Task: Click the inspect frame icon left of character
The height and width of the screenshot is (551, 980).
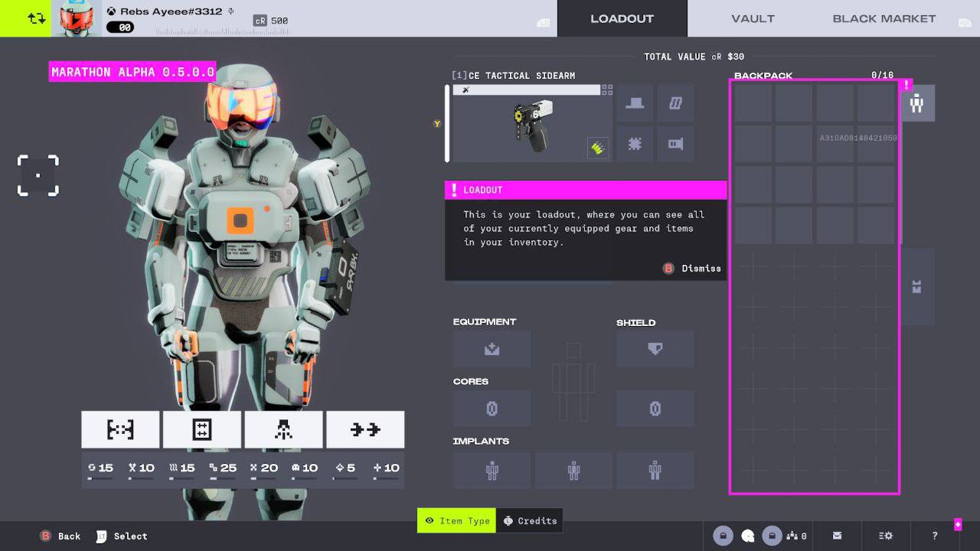Action: pyautogui.click(x=38, y=175)
